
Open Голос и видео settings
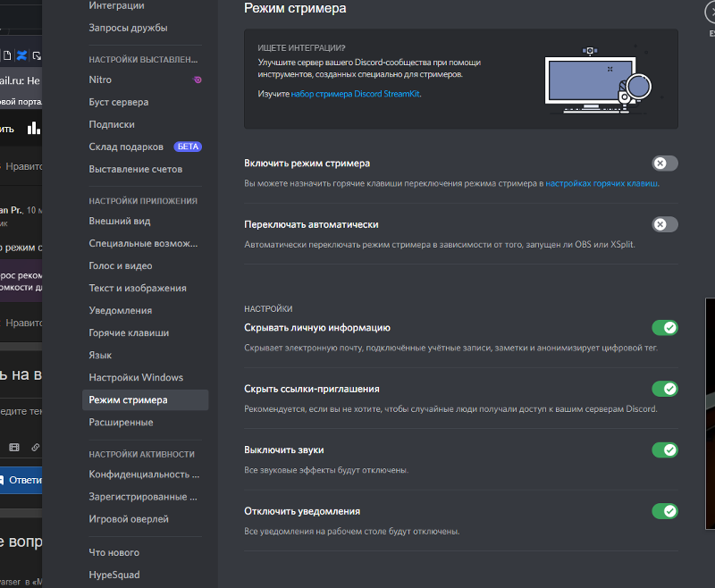[121, 265]
